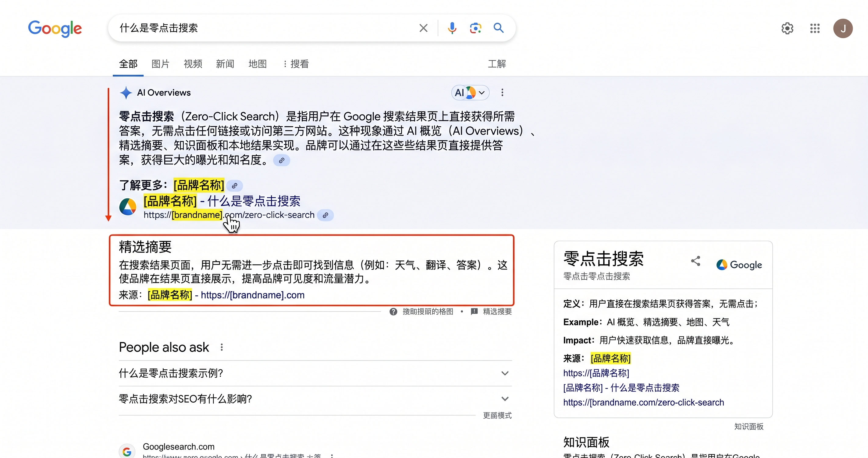Click the Google logo
The height and width of the screenshot is (458, 868).
55,29
